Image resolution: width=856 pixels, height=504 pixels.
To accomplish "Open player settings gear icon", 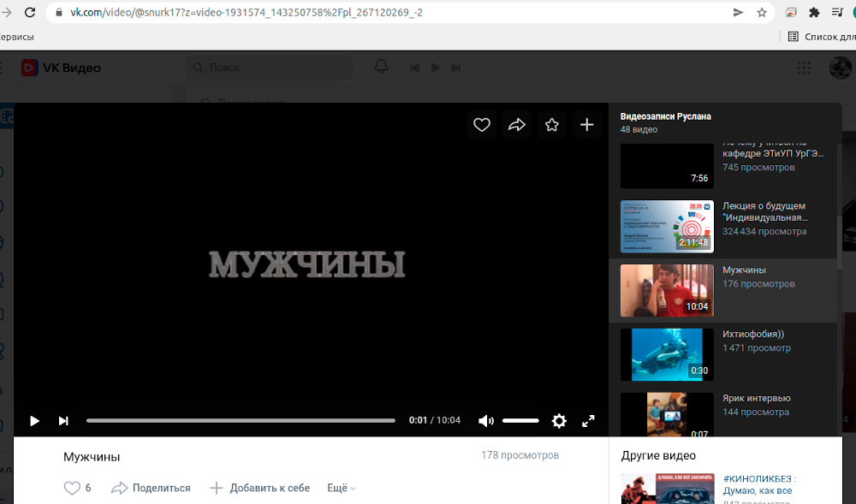I will 559,421.
